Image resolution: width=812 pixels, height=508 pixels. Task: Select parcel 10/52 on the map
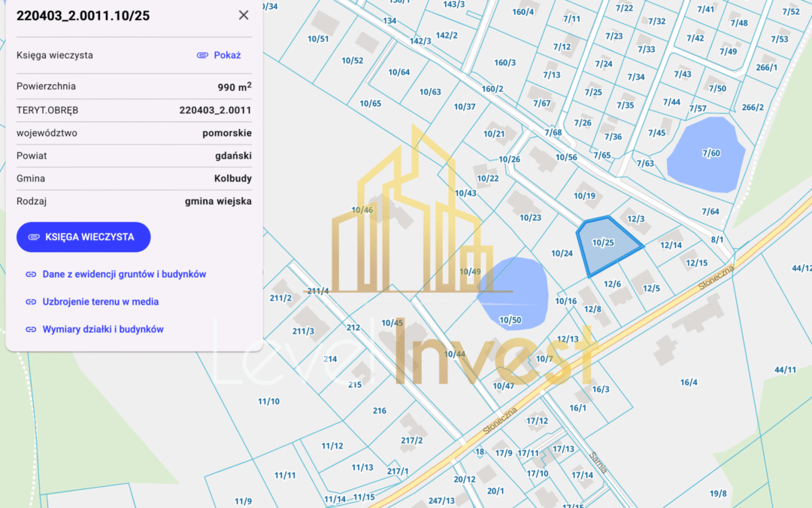[352, 61]
